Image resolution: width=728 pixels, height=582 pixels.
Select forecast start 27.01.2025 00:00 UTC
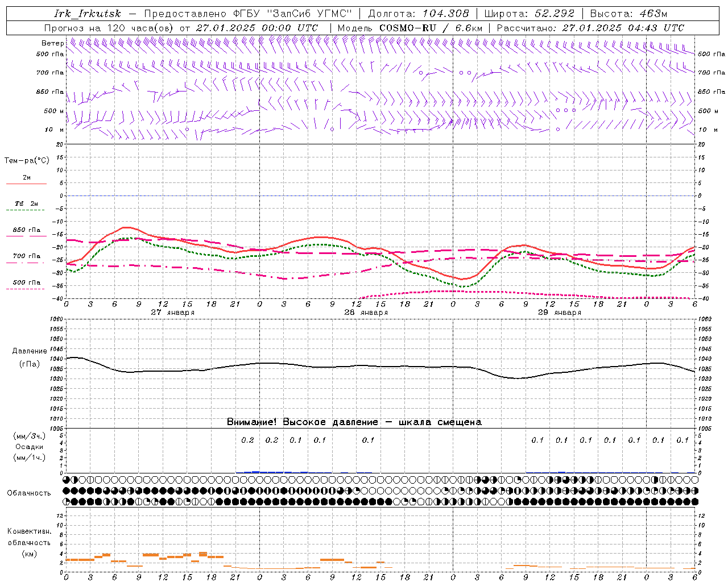[257, 28]
